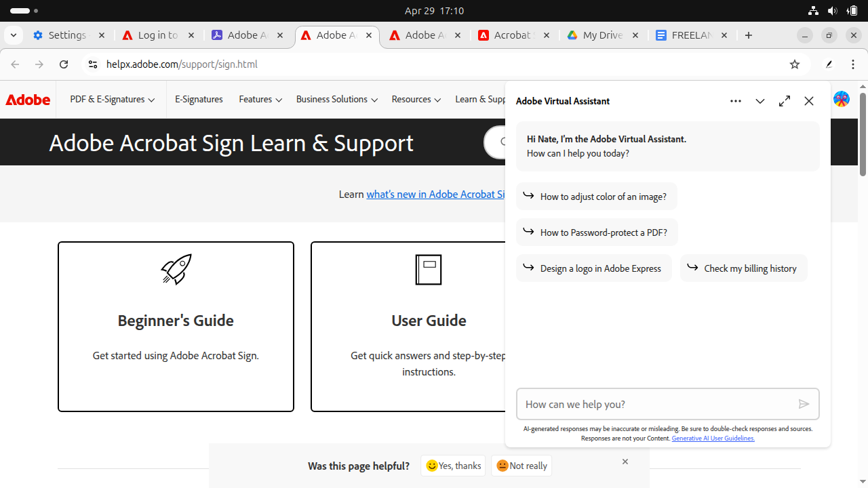Click the support search box
The height and width of the screenshot is (488, 868).
(x=494, y=142)
